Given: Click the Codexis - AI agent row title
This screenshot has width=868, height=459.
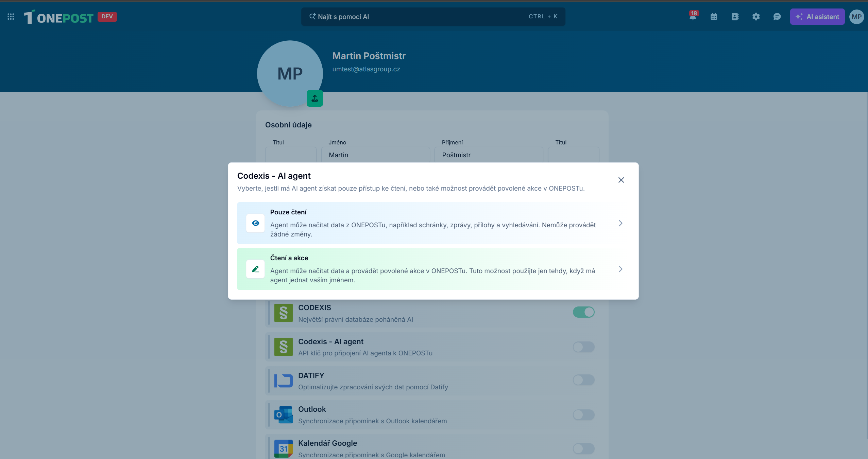Looking at the screenshot, I should (x=331, y=342).
